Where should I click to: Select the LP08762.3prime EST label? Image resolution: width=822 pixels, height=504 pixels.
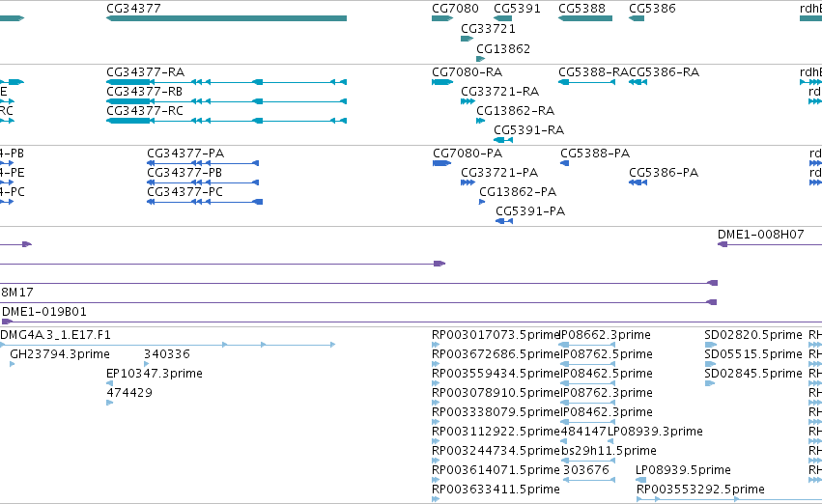[x=607, y=393]
